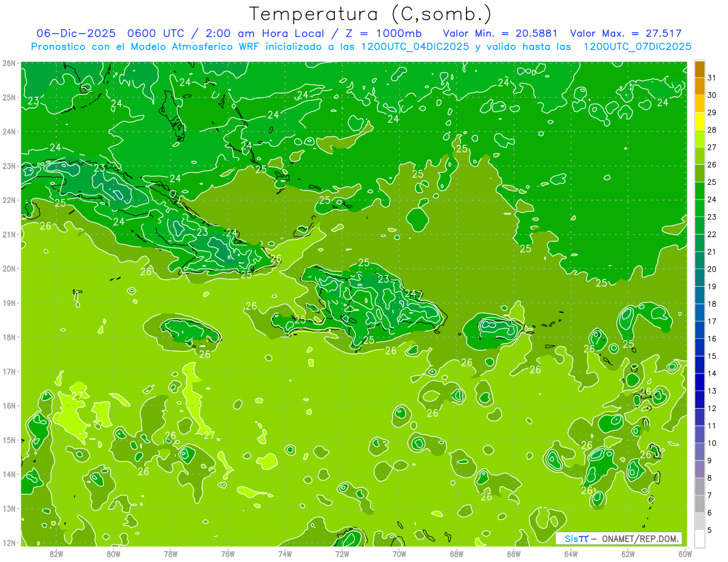Click the "2:00 am Hora Local" text

pyautogui.click(x=265, y=33)
